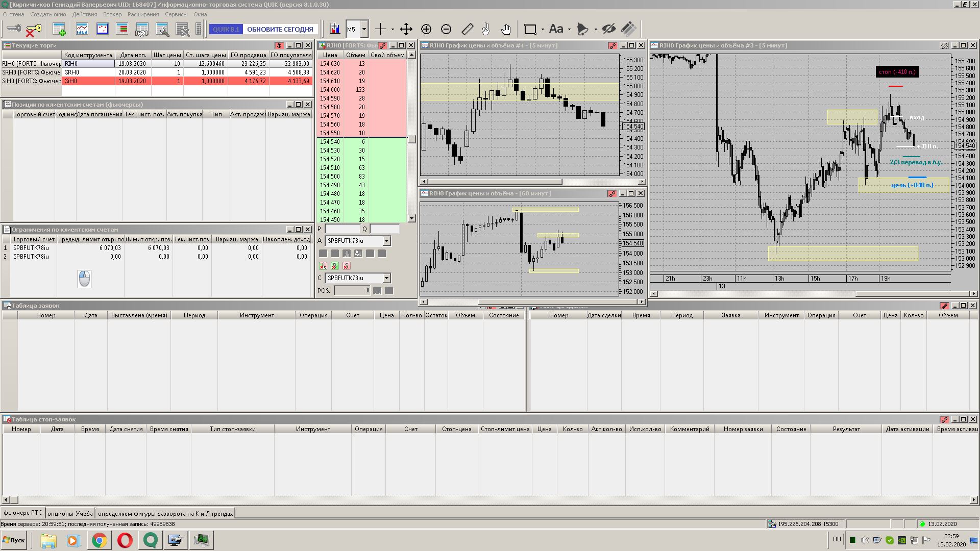Image resolution: width=980 pixels, height=551 pixels.
Task: Select the hand pan tool
Action: point(505,29)
